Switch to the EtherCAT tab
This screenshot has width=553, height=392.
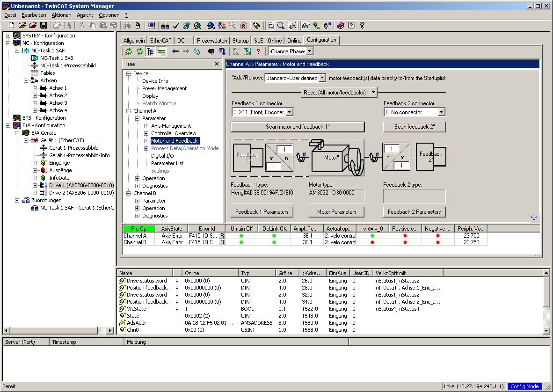[160, 41]
